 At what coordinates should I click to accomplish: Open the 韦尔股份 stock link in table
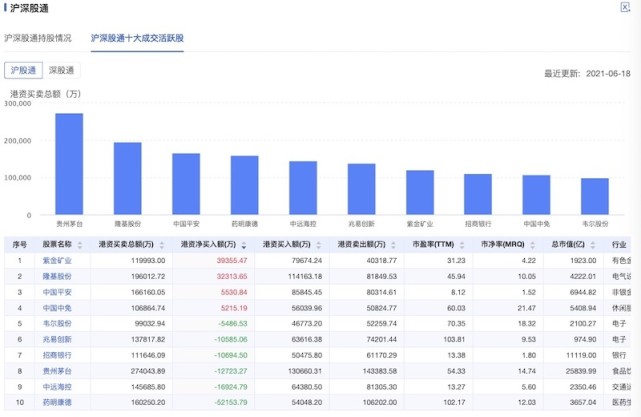(x=57, y=324)
